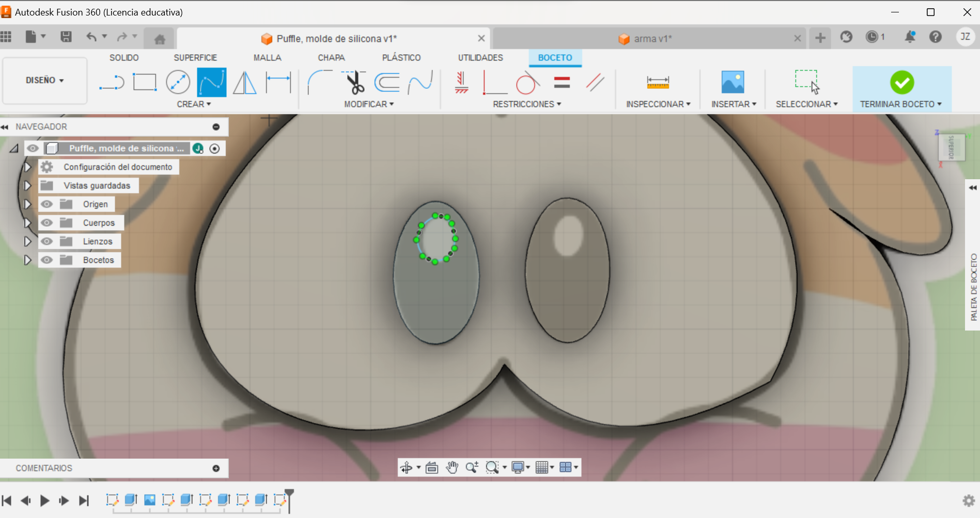
Task: Click the timeline end marker
Action: pyautogui.click(x=289, y=500)
